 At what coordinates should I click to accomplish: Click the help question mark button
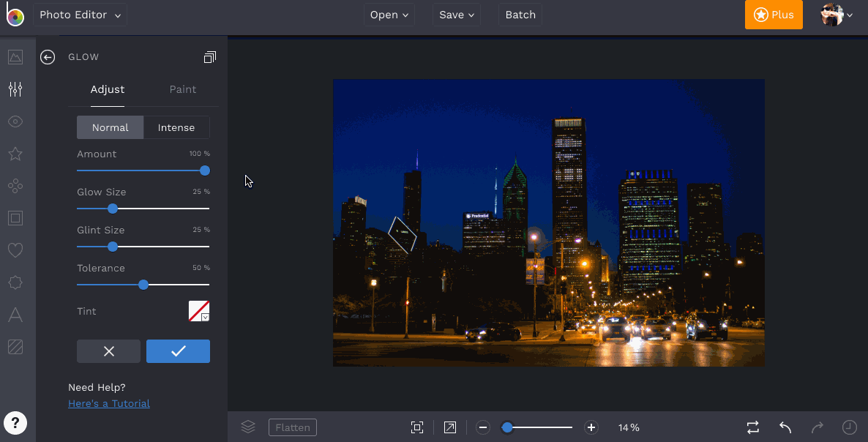tap(15, 423)
